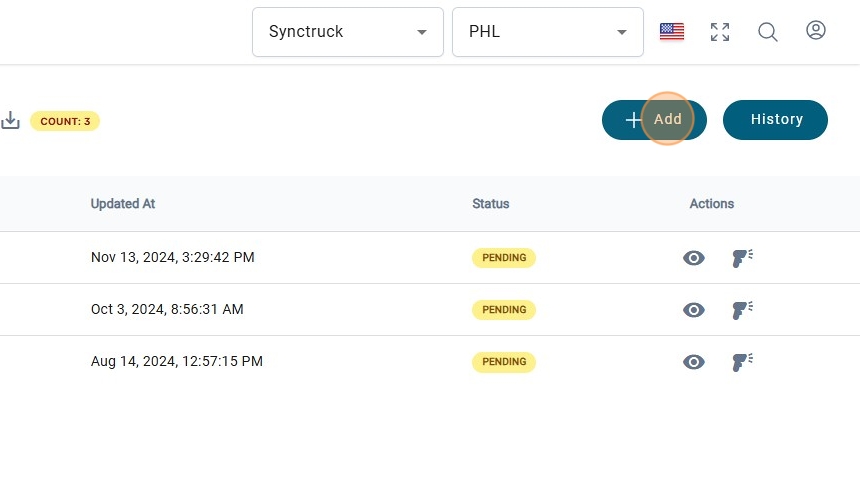The width and height of the screenshot is (860, 480).
Task: Click the Actions column header
Action: point(712,204)
